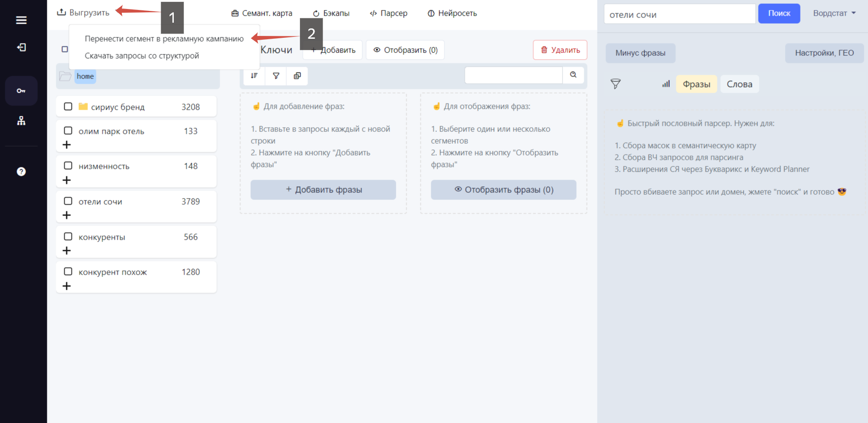Expand the низменность segment with plus
This screenshot has width=868, height=423.
pyautogui.click(x=67, y=180)
